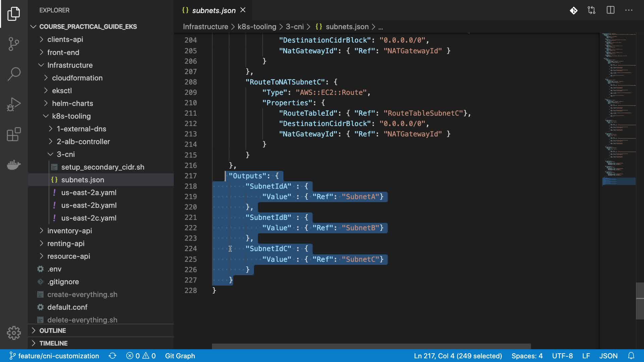Open the Extensions view icon
This screenshot has width=644, height=362.
[x=14, y=134]
